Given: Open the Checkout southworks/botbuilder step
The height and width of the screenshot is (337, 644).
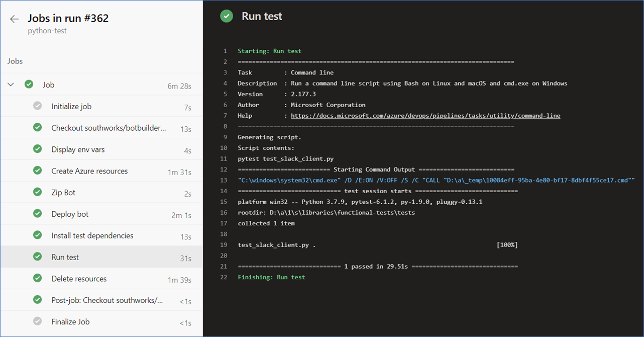Looking at the screenshot, I should [101, 128].
